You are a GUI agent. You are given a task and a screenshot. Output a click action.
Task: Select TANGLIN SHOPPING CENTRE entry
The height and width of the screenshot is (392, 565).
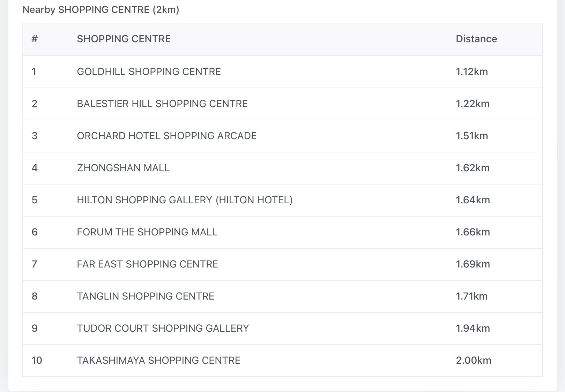click(146, 296)
